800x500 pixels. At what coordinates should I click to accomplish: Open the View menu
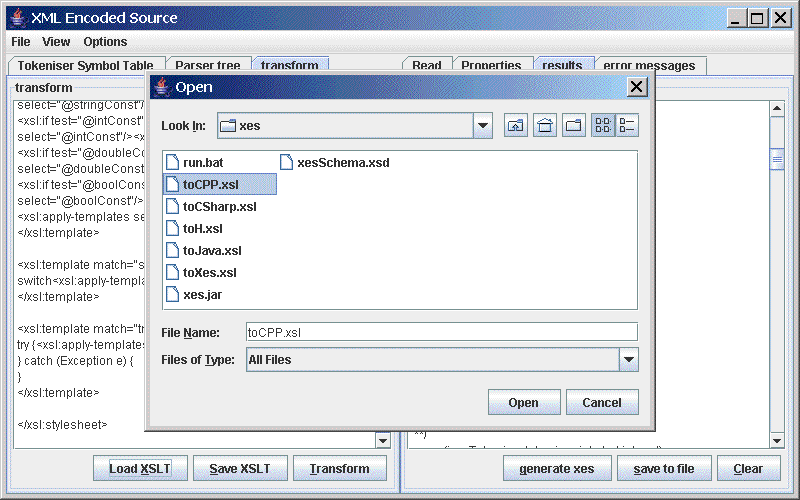tap(56, 42)
